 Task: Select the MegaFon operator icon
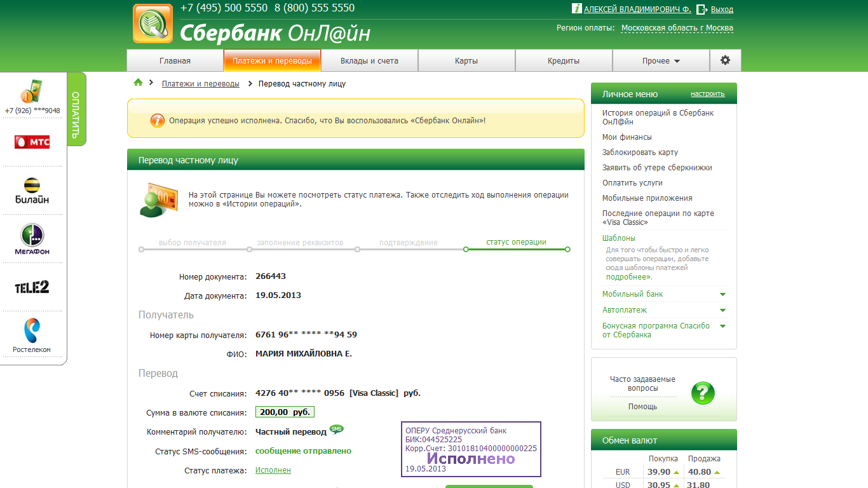(x=32, y=240)
